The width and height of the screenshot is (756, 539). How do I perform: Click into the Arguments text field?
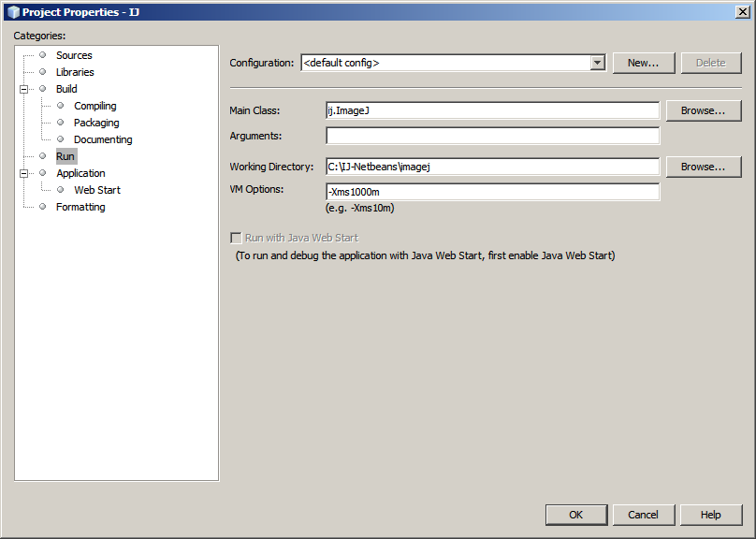pos(492,136)
